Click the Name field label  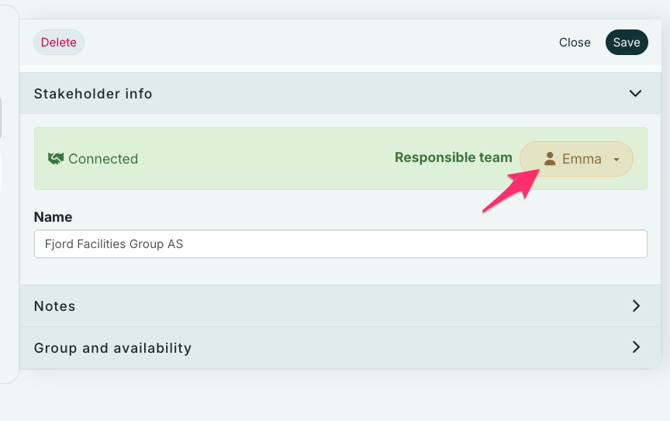coord(53,217)
